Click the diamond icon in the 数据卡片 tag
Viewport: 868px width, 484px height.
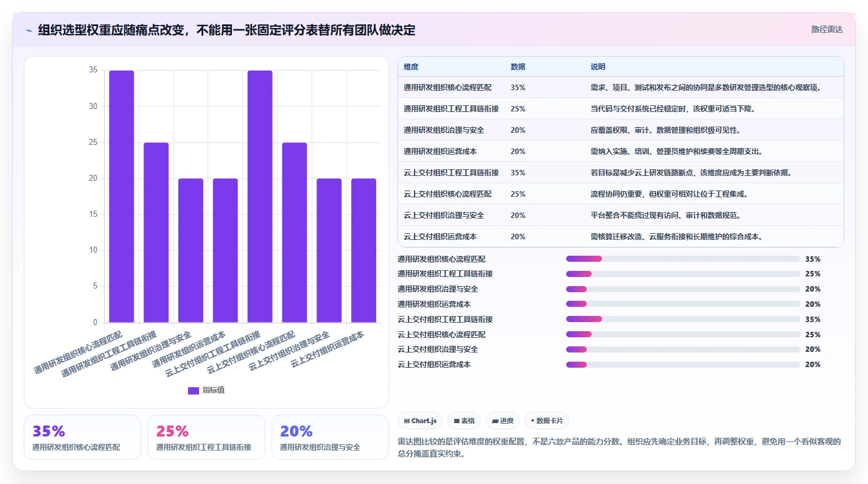pyautogui.click(x=533, y=421)
